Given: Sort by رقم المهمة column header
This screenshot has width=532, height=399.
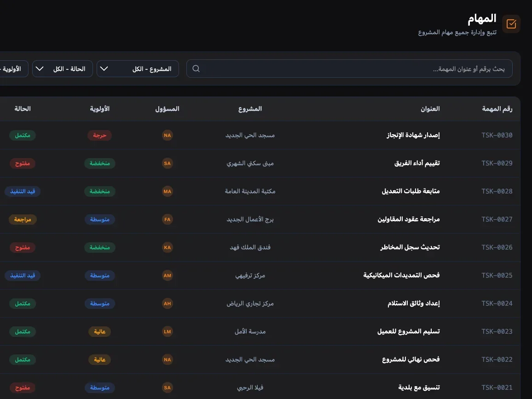Looking at the screenshot, I should tap(497, 109).
